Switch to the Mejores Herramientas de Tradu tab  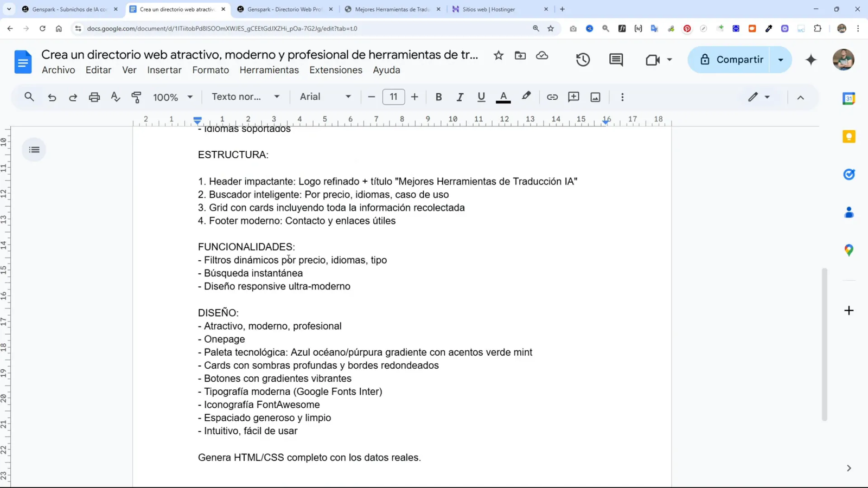point(394,9)
